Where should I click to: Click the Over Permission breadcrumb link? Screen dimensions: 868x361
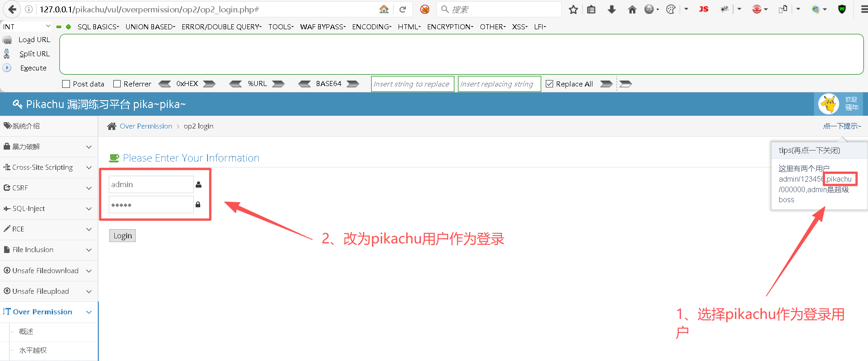point(146,126)
